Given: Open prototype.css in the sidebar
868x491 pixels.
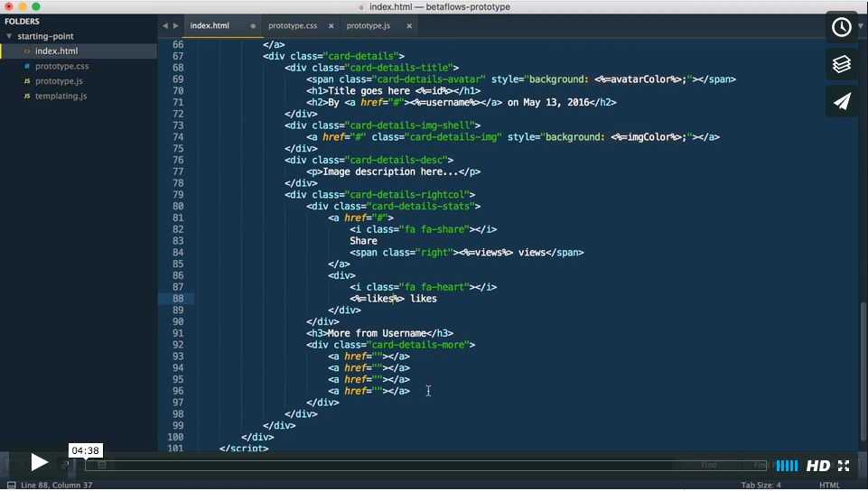Looking at the screenshot, I should [x=62, y=66].
